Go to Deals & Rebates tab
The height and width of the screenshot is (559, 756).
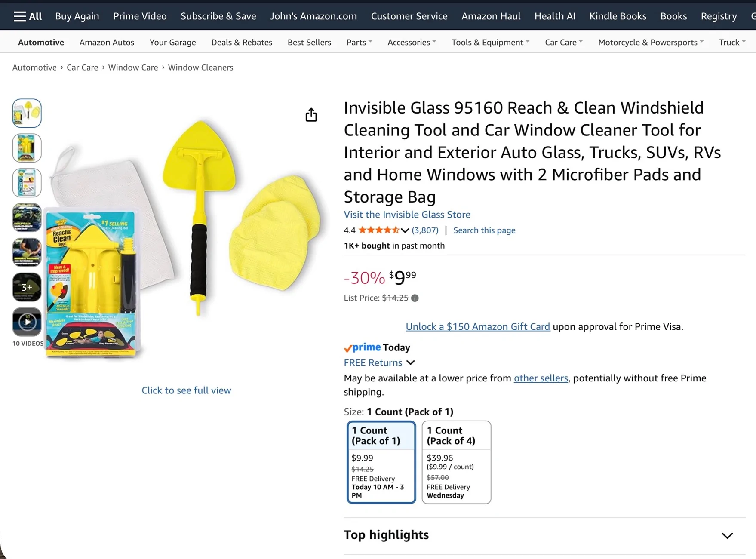tap(242, 42)
